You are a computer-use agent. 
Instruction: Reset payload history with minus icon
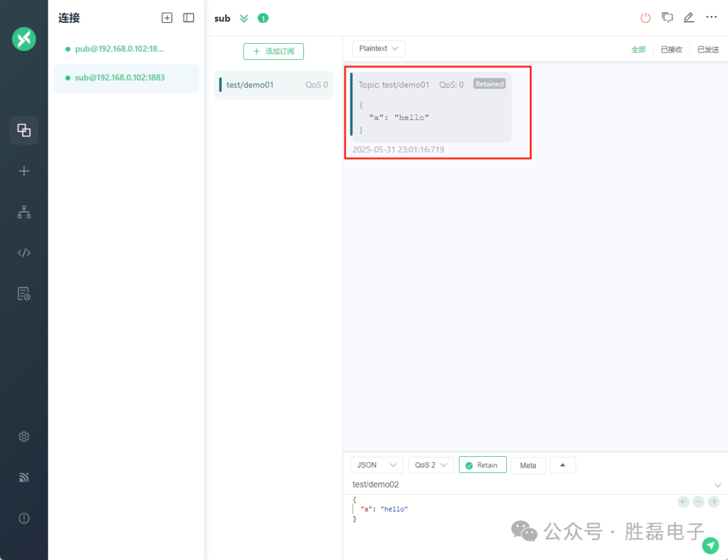(698, 501)
